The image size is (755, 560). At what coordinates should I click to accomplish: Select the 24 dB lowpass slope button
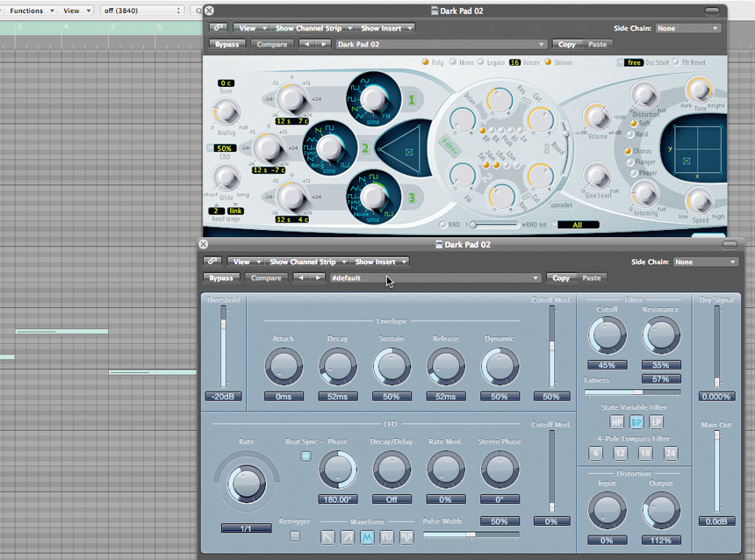pyautogui.click(x=670, y=453)
